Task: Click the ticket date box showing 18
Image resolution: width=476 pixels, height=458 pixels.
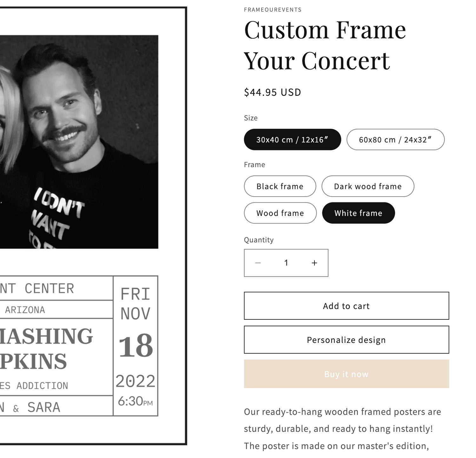Action: coord(136,346)
